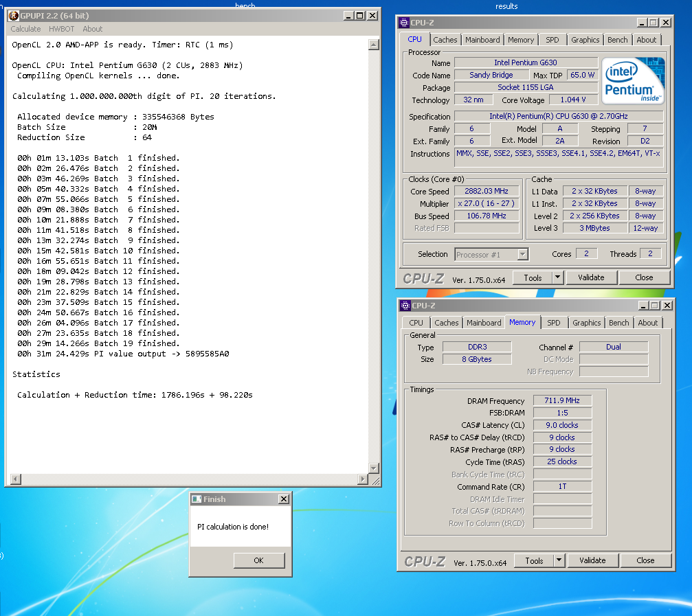
Task: Open SPD tab in lower CPU-Z window
Action: click(553, 323)
